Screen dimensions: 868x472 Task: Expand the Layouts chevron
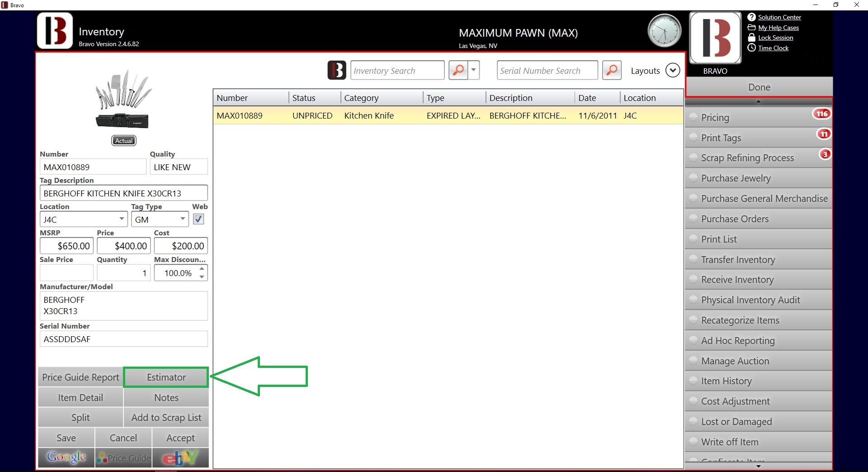pos(673,70)
